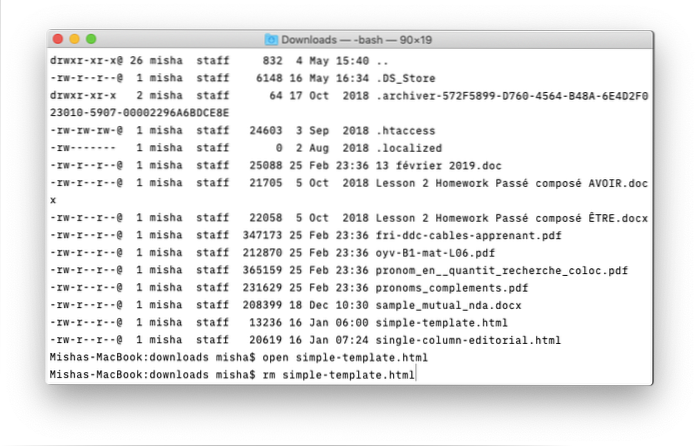Click the sample_mutual_nda.docx file name
The height and width of the screenshot is (446, 698).
coord(448,305)
